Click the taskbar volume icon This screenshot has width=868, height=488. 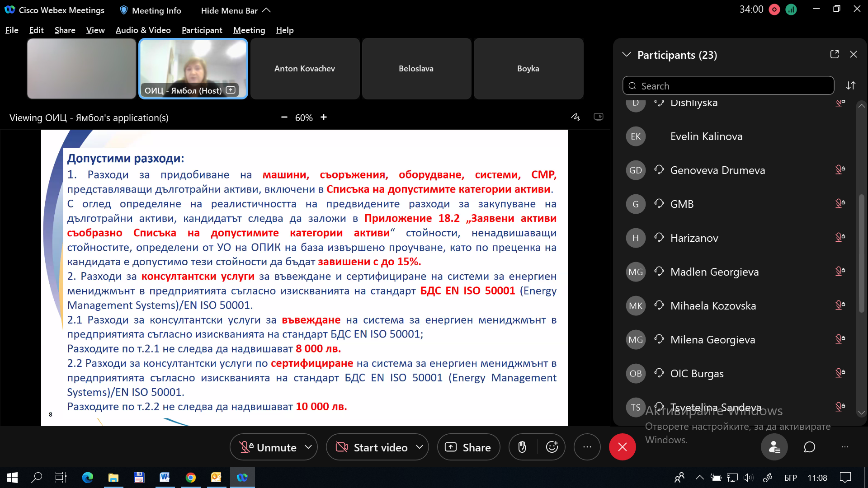(748, 477)
